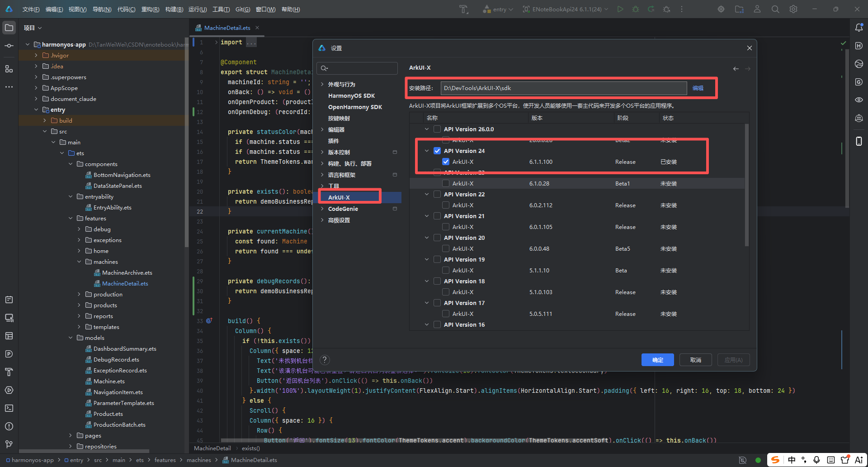Cancel the settings dialog with 取消
This screenshot has height=467, width=868.
pyautogui.click(x=696, y=360)
